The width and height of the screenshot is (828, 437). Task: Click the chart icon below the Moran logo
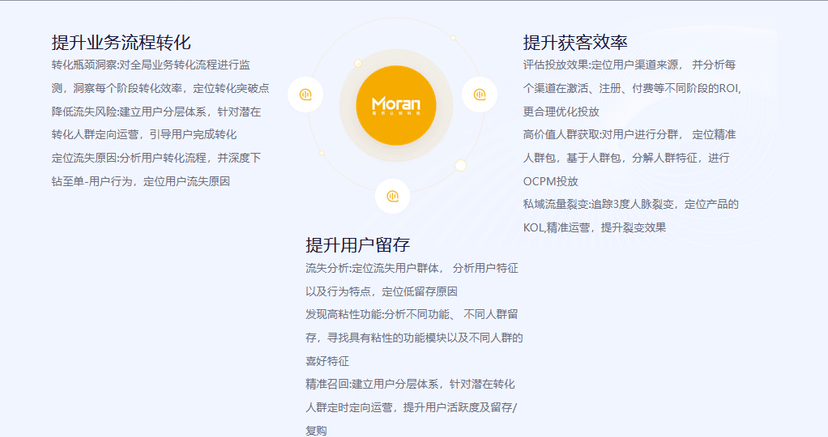point(392,196)
